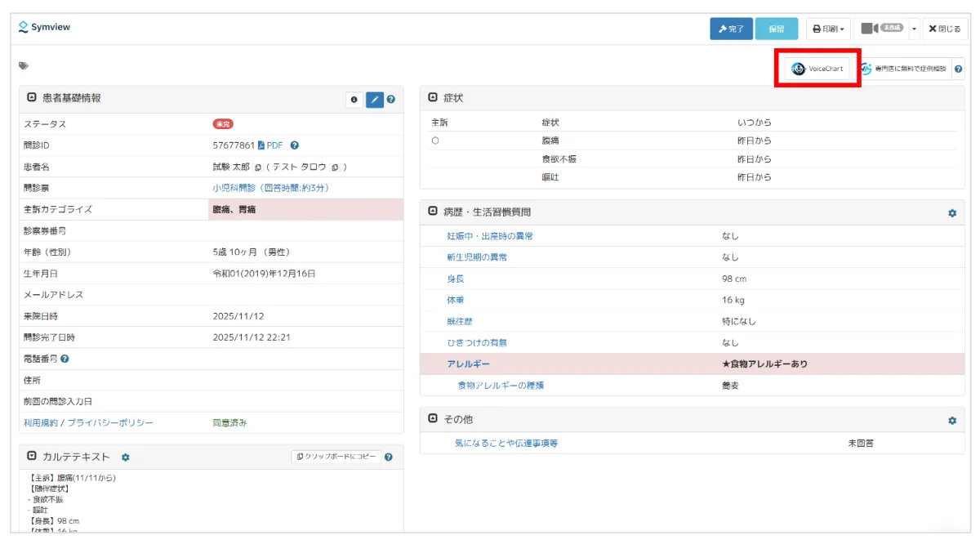Open the 小児科問診 questionnaire link
This screenshot has width=980, height=540.
click(270, 188)
